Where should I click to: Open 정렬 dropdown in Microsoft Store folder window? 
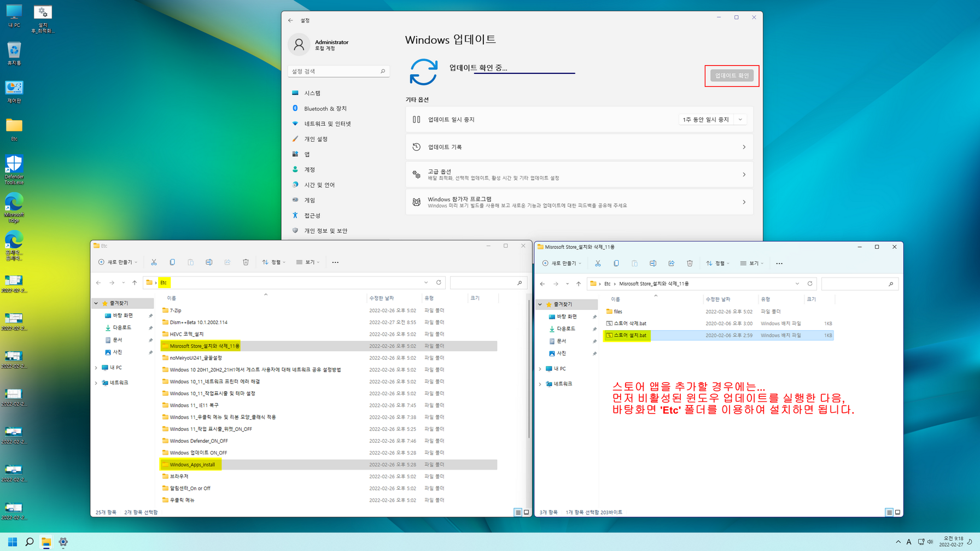(717, 263)
